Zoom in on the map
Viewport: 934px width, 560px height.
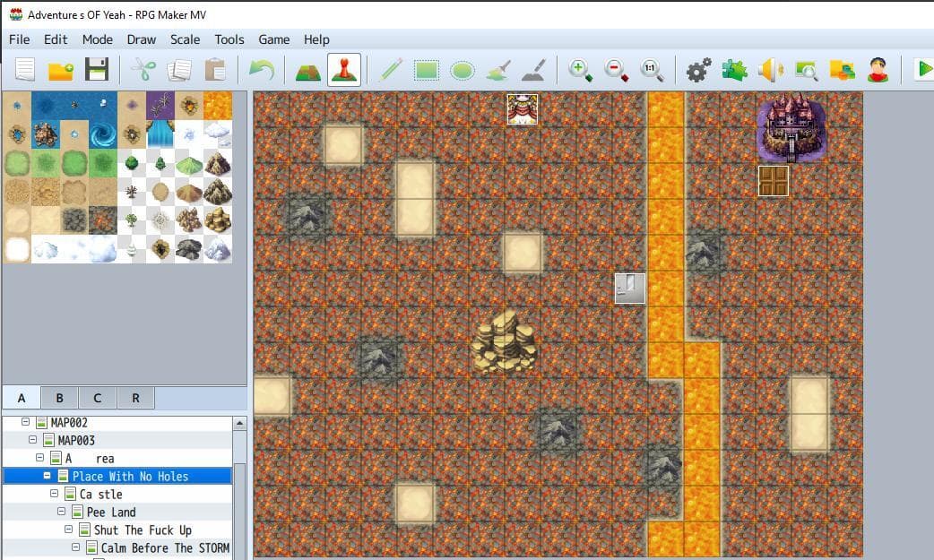point(580,70)
